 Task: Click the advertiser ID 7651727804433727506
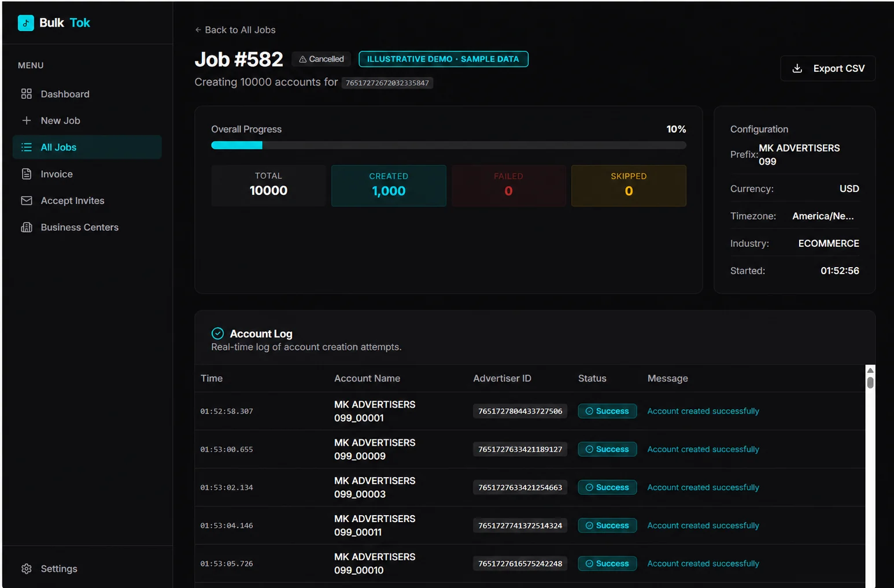pos(520,411)
